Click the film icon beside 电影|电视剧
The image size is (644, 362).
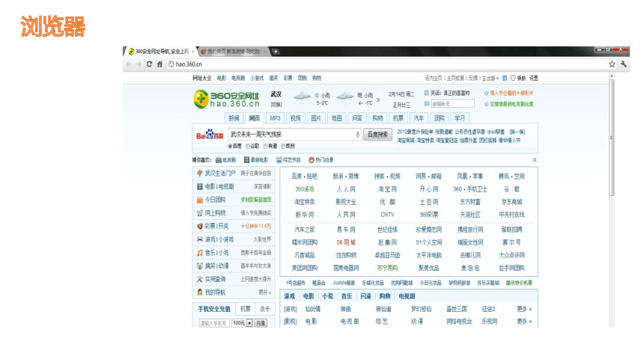pyautogui.click(x=200, y=186)
